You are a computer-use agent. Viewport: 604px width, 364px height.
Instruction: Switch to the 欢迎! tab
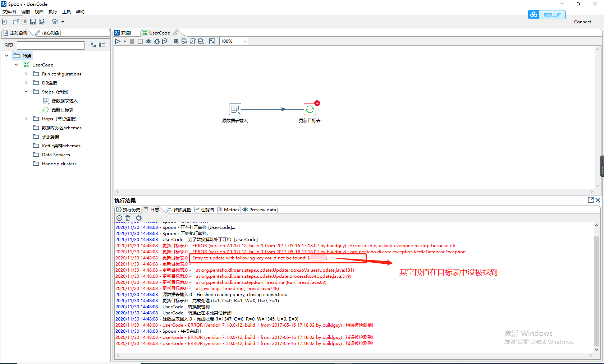pyautogui.click(x=123, y=33)
